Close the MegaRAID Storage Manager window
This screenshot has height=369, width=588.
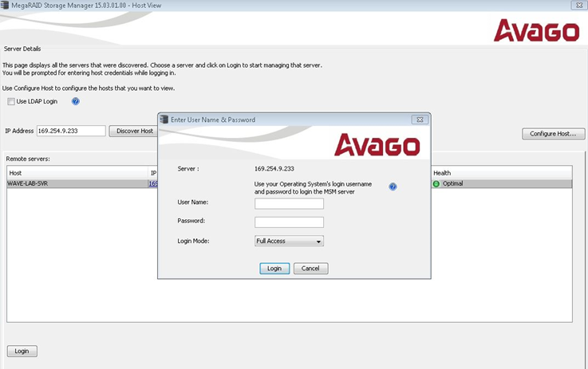[x=579, y=6]
